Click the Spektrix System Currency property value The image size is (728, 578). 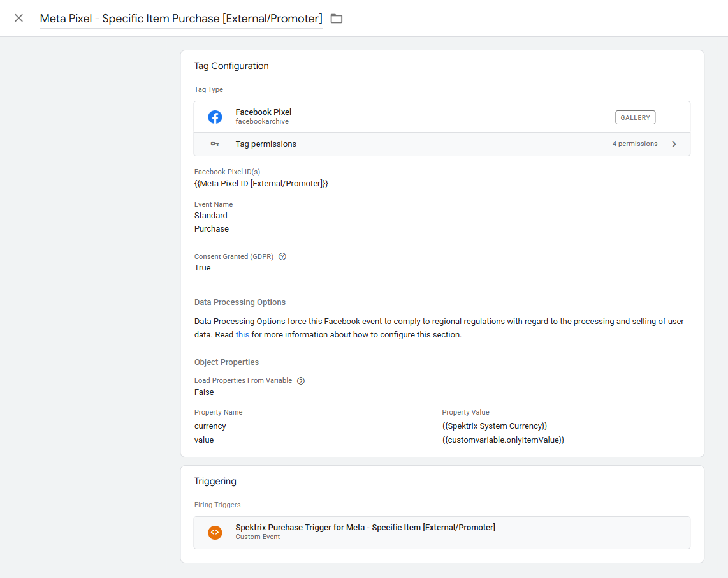click(494, 426)
